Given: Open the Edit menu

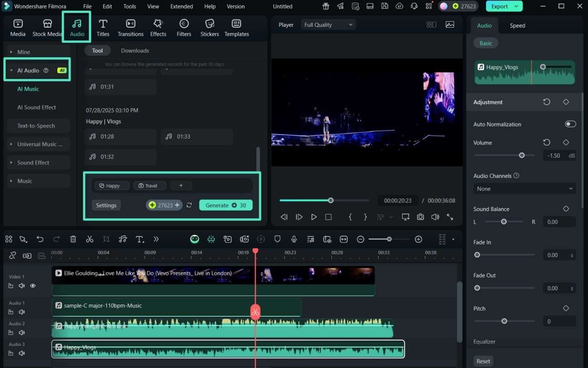Looking at the screenshot, I should pyautogui.click(x=107, y=6).
